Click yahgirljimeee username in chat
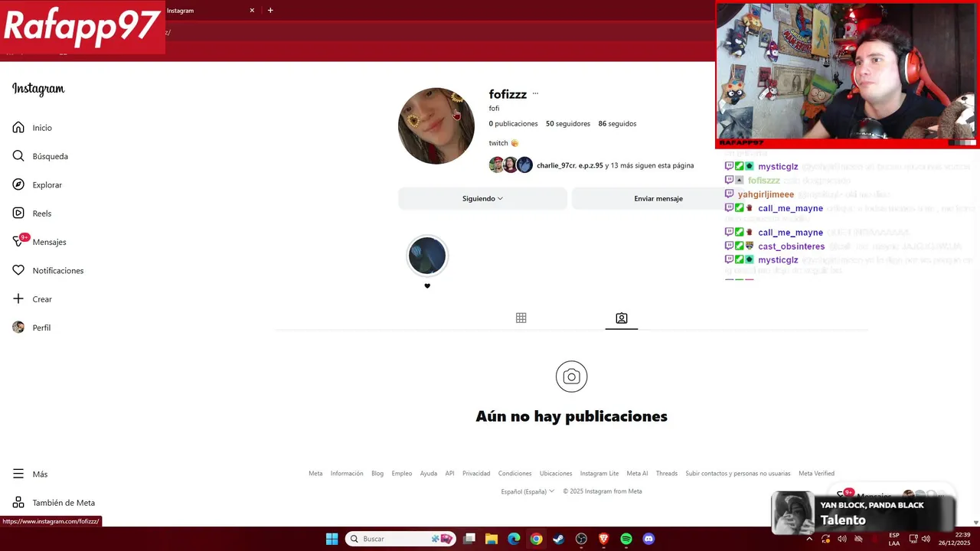This screenshot has height=551, width=980. (x=766, y=194)
